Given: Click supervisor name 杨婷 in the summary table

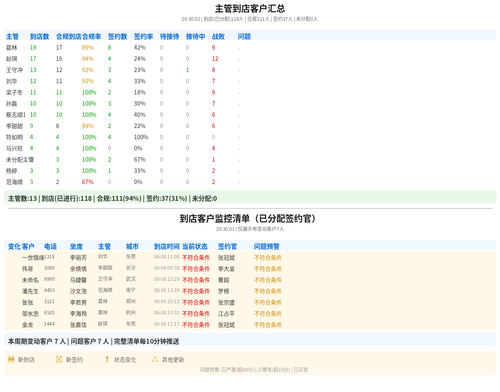Looking at the screenshot, I should (x=12, y=171).
